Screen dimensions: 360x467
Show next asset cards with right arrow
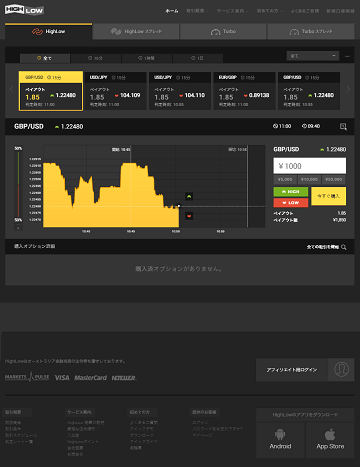[348, 89]
